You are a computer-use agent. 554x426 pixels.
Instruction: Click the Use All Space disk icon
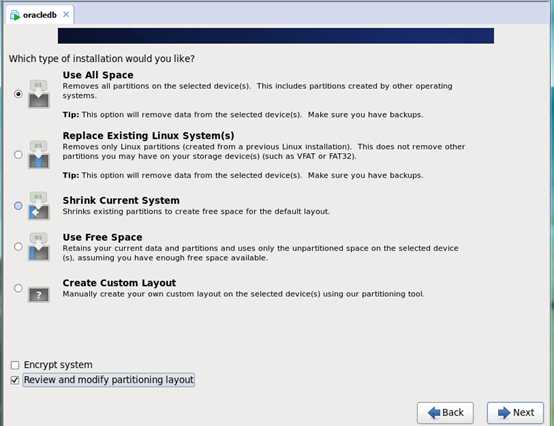[x=39, y=94]
